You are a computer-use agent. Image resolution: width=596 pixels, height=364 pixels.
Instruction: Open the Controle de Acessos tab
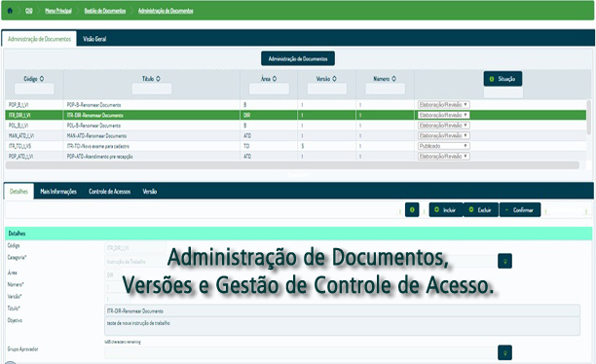pos(109,192)
